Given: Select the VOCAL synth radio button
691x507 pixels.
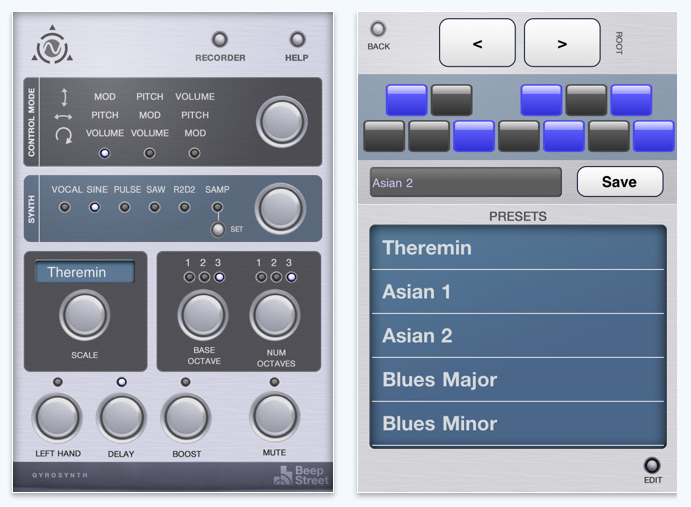Looking at the screenshot, I should [x=65, y=208].
